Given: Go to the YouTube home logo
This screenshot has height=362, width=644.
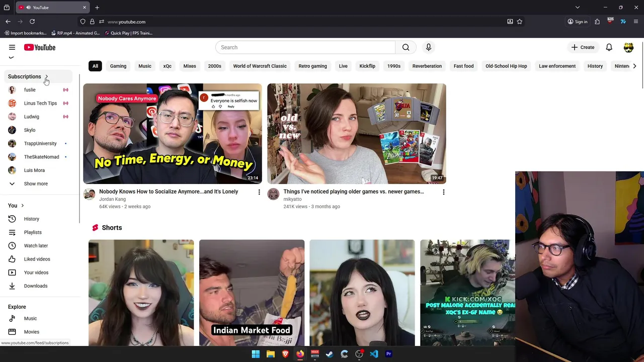Looking at the screenshot, I should pyautogui.click(x=39, y=47).
